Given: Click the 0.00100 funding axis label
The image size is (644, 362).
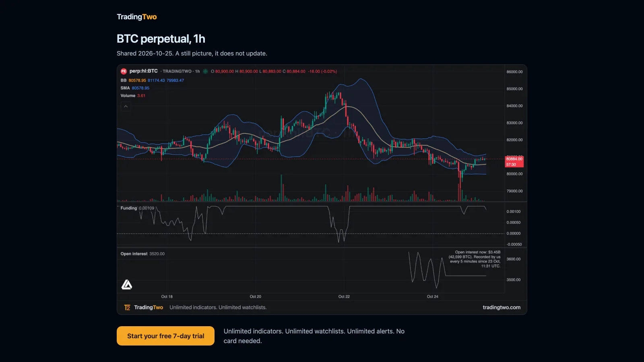Looking at the screenshot, I should (x=513, y=212).
